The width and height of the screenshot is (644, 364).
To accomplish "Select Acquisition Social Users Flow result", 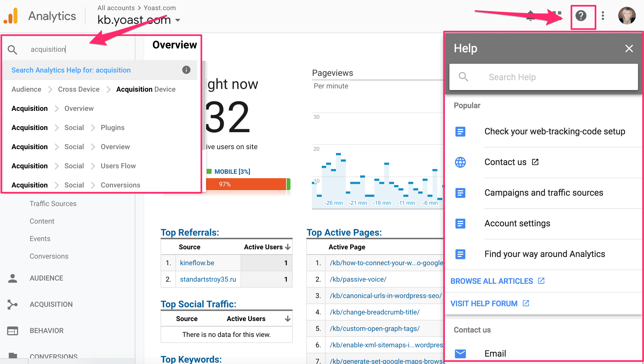I will [x=73, y=166].
